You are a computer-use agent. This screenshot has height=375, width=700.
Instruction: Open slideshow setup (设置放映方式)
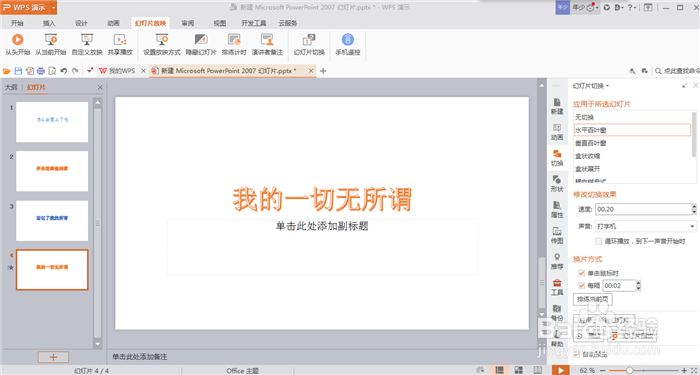tap(162, 45)
